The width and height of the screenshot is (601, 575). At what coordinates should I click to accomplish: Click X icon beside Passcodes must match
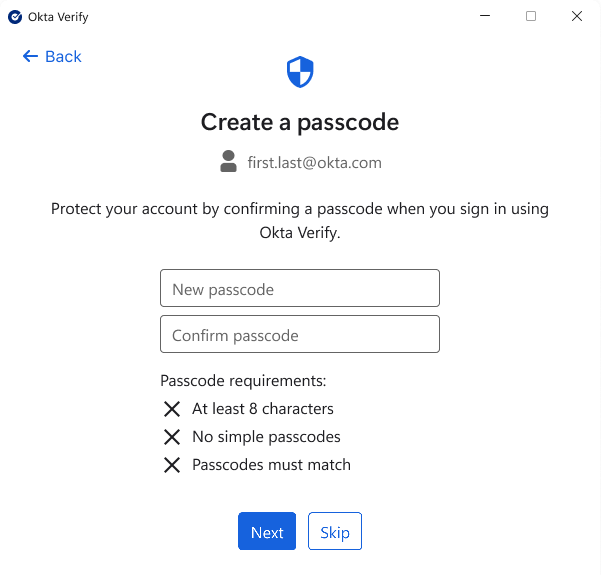tap(172, 465)
